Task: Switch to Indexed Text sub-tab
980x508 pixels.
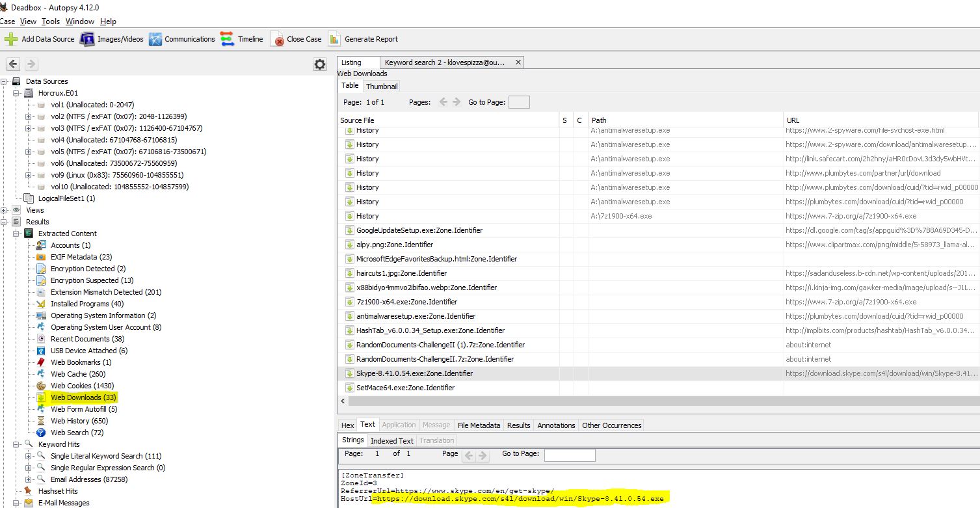Action: 392,440
